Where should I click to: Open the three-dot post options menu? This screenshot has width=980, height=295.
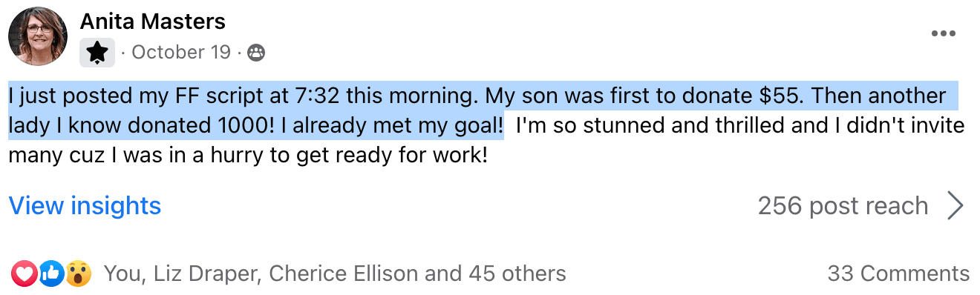tap(944, 33)
